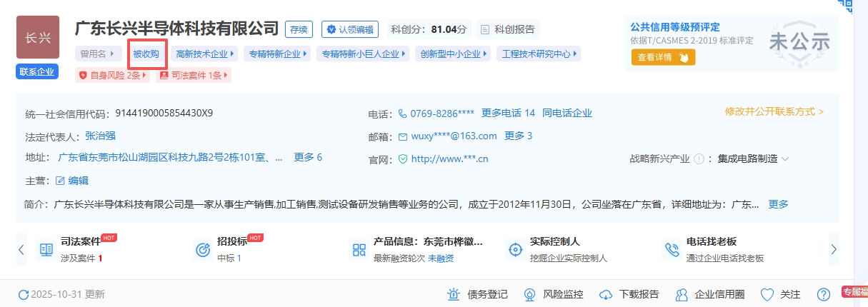Open 风险监控 from the bottom bar
Screen dimensions: 868x307
click(x=553, y=294)
